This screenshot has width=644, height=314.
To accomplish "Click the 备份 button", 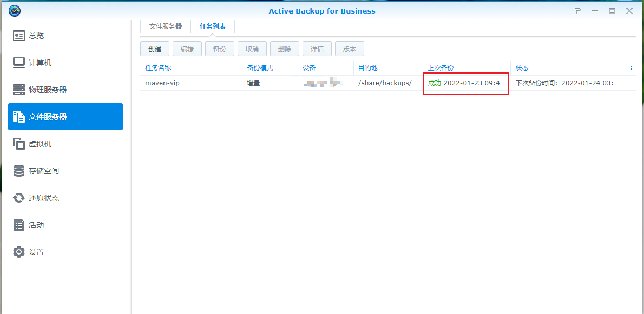I will [x=220, y=49].
